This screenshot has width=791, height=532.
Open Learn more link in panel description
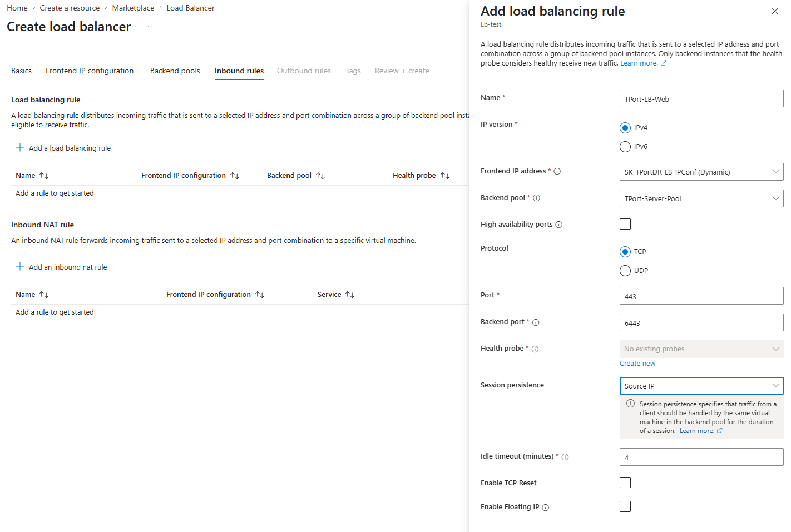639,63
